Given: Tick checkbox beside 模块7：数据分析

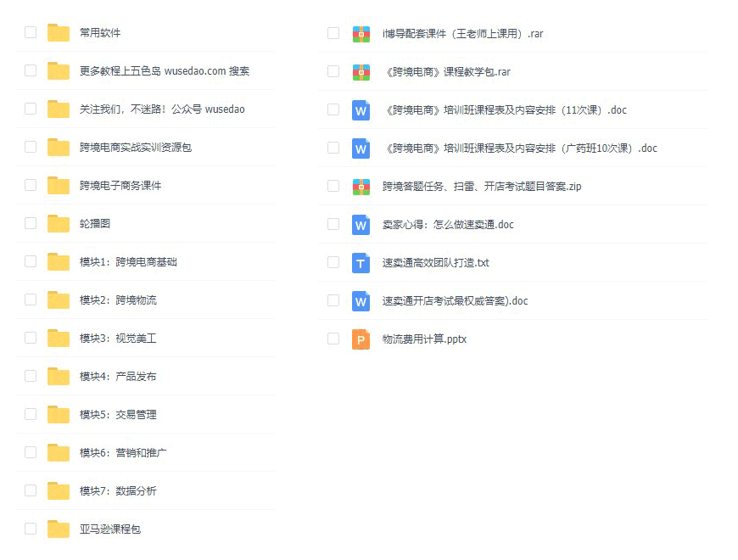Looking at the screenshot, I should (x=31, y=490).
